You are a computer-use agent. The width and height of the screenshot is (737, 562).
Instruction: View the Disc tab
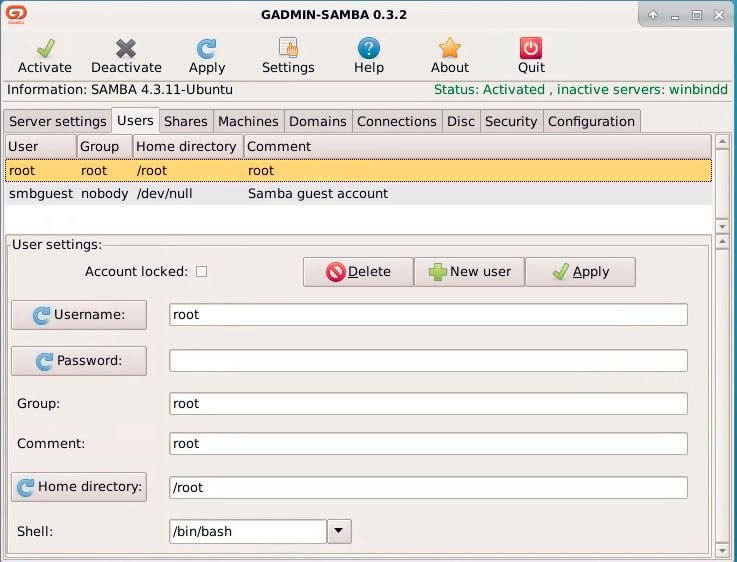pos(461,121)
